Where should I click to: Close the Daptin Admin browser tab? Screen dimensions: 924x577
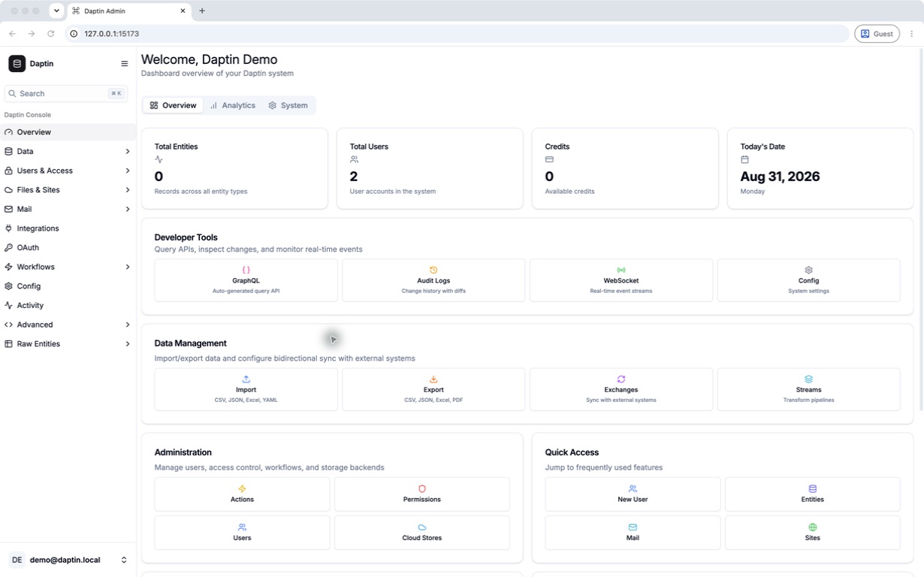point(183,11)
